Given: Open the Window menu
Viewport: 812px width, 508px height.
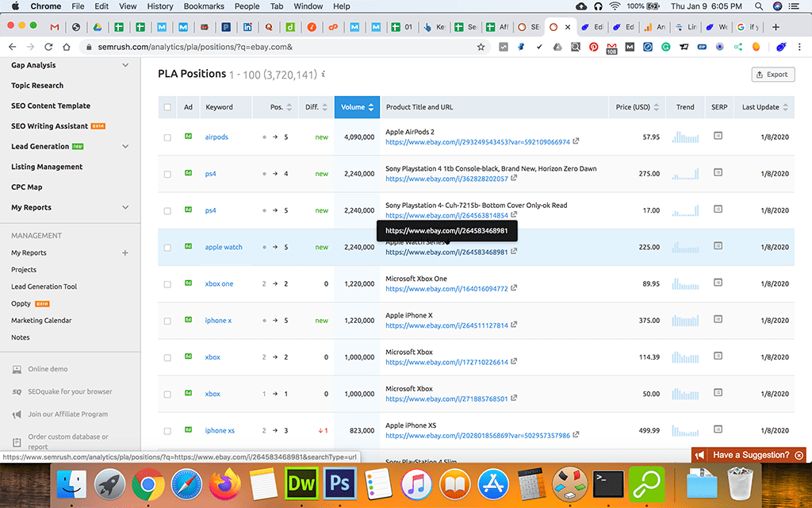Looking at the screenshot, I should tap(308, 6).
